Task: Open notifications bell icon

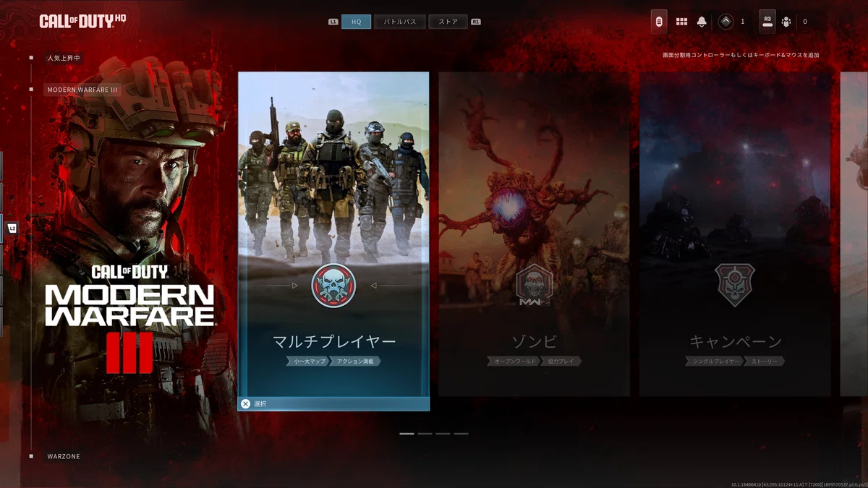Action: (702, 22)
